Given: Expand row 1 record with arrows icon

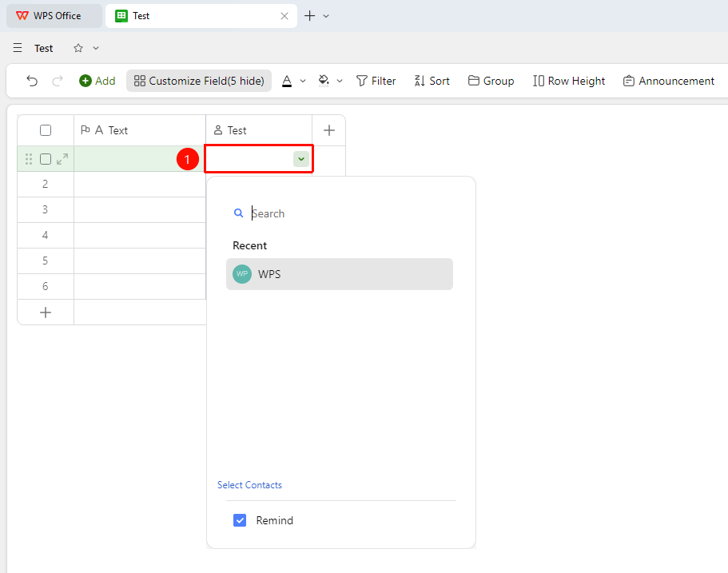Looking at the screenshot, I should click(x=62, y=159).
